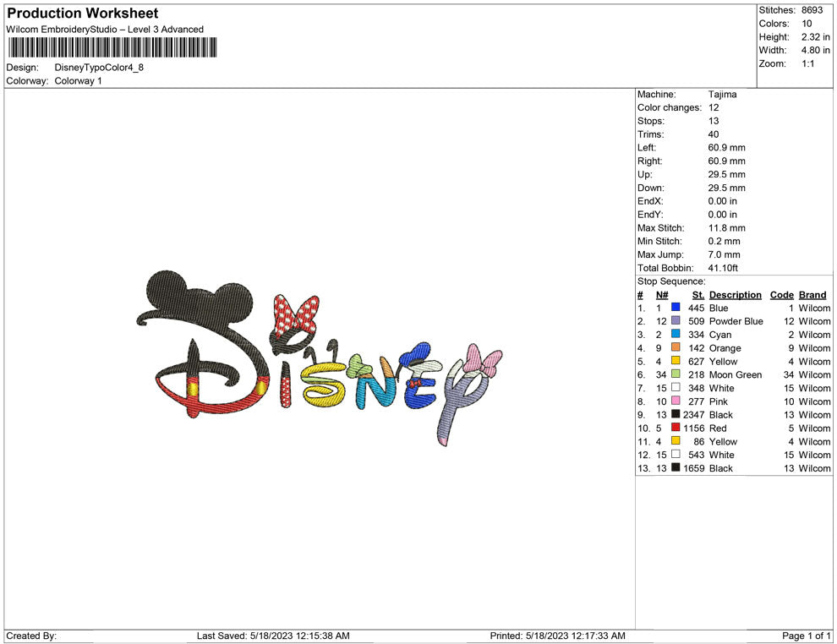Click the EndY value '0.00 in'

click(722, 215)
